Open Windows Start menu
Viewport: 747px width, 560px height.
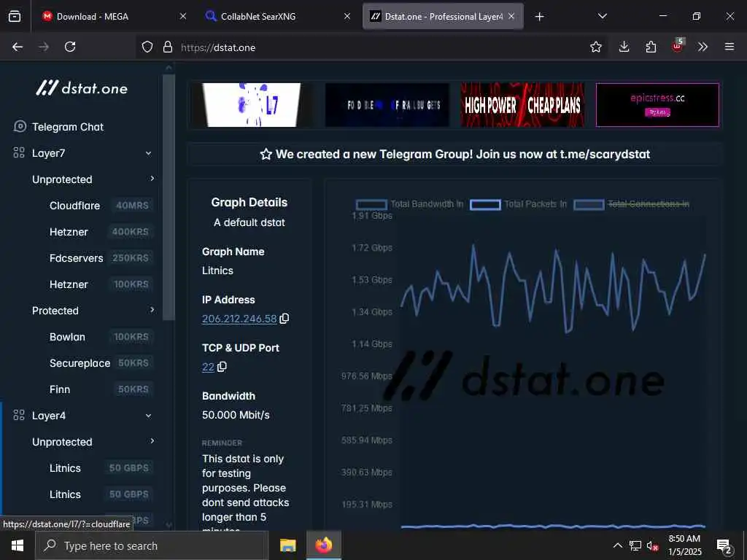tap(18, 545)
